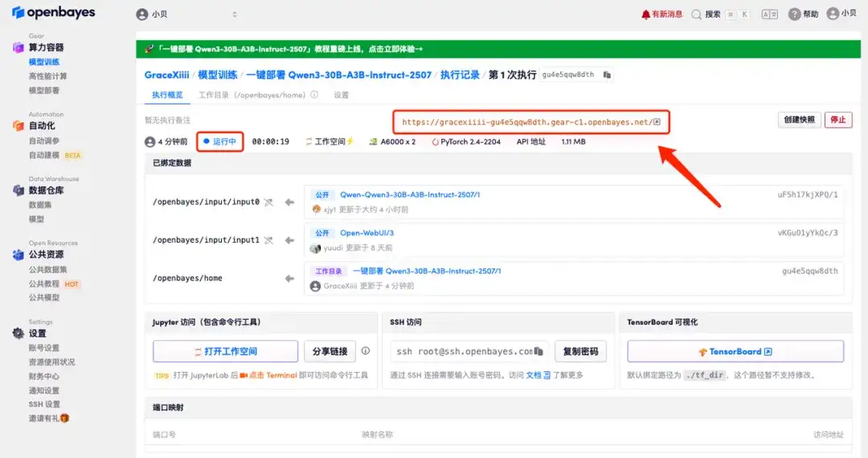
Task: Open 邀请有礼 in the sidebar
Action: (x=49, y=418)
